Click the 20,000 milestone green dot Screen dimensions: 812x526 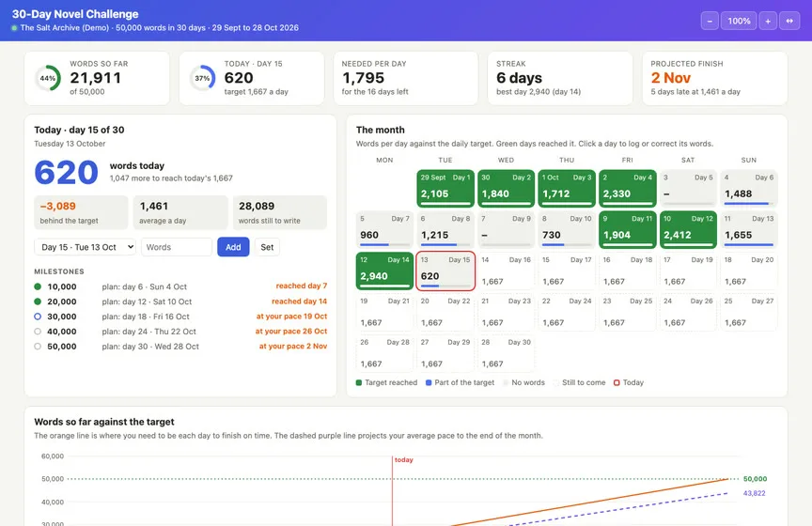pyautogui.click(x=38, y=302)
